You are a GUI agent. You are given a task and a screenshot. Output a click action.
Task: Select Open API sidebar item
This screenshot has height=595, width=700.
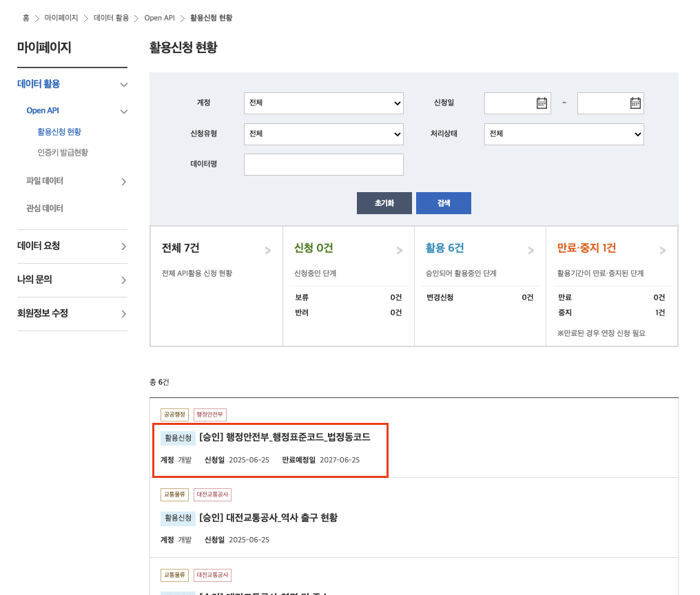pyautogui.click(x=43, y=110)
